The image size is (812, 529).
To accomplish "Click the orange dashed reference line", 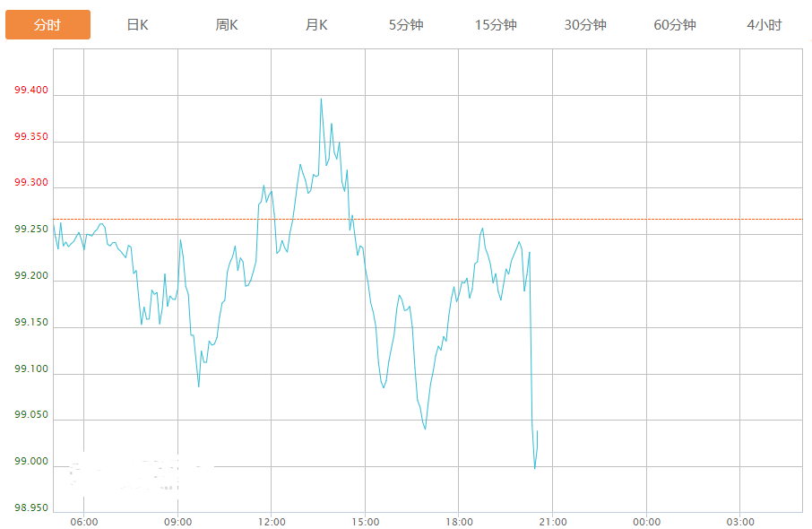I will pyautogui.click(x=627, y=219).
